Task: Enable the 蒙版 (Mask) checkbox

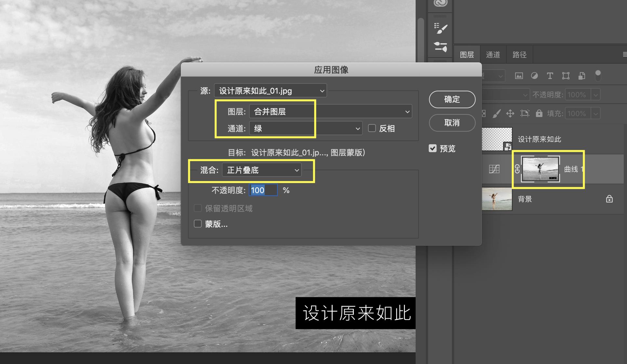Action: [198, 224]
